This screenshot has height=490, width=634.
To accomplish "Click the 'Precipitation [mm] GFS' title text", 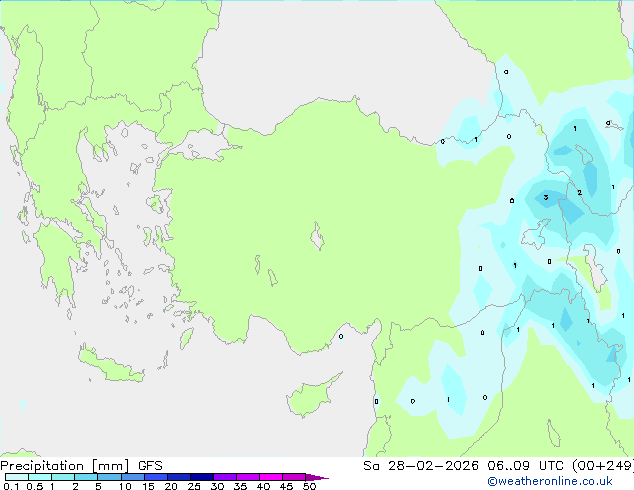I will pos(81,466).
